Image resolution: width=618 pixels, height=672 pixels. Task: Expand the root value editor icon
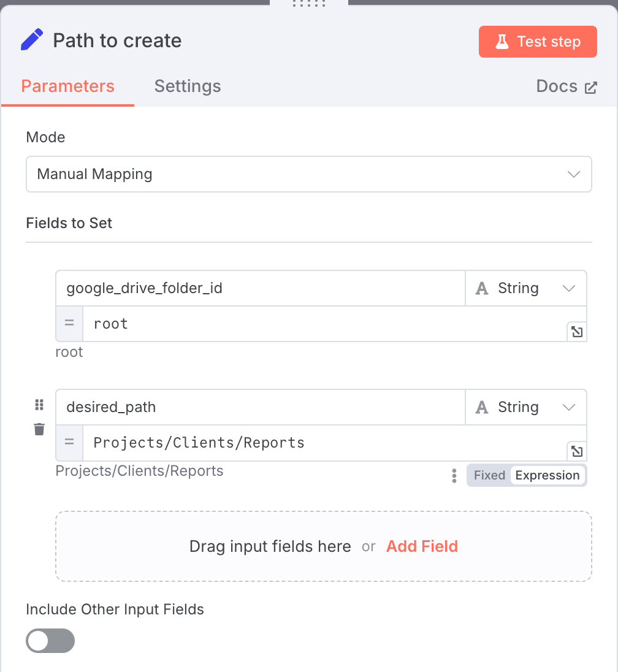point(577,332)
